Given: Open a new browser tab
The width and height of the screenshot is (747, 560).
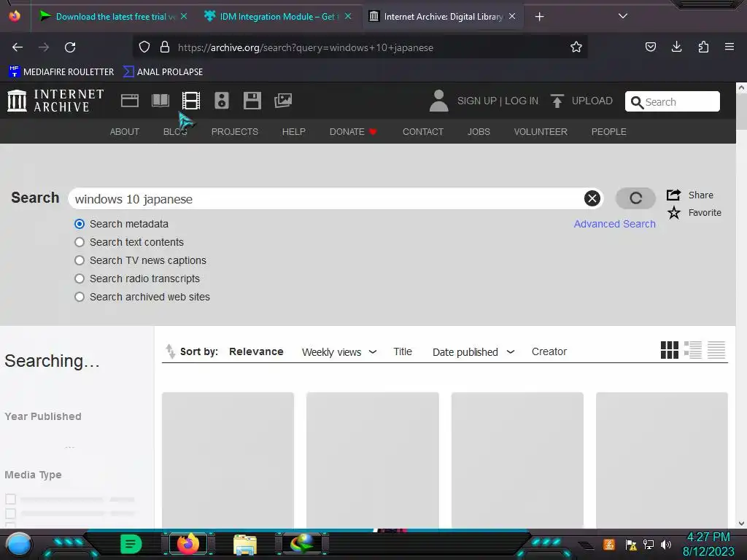Looking at the screenshot, I should point(539,17).
